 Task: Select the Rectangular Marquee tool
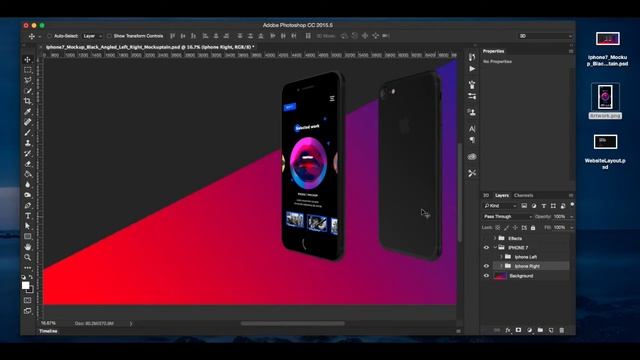tap(28, 70)
